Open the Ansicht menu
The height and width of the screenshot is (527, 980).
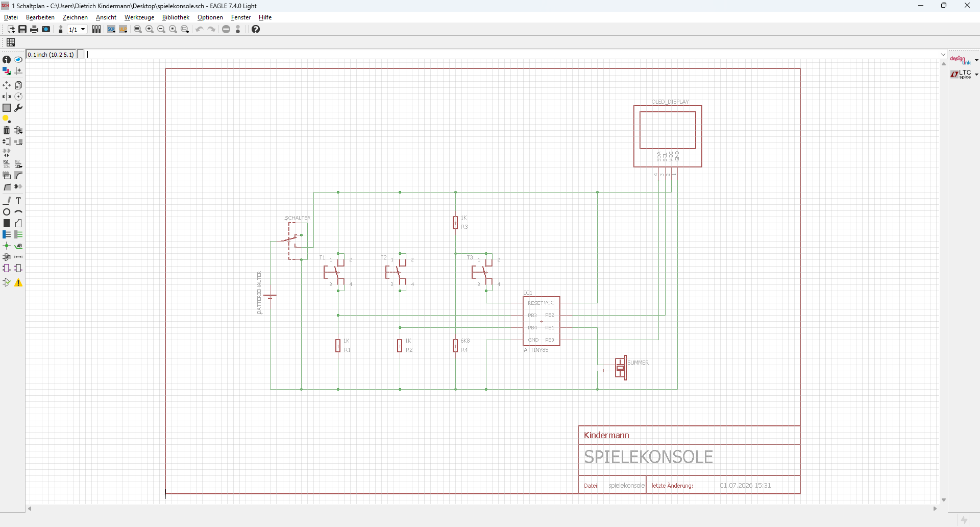click(x=106, y=17)
